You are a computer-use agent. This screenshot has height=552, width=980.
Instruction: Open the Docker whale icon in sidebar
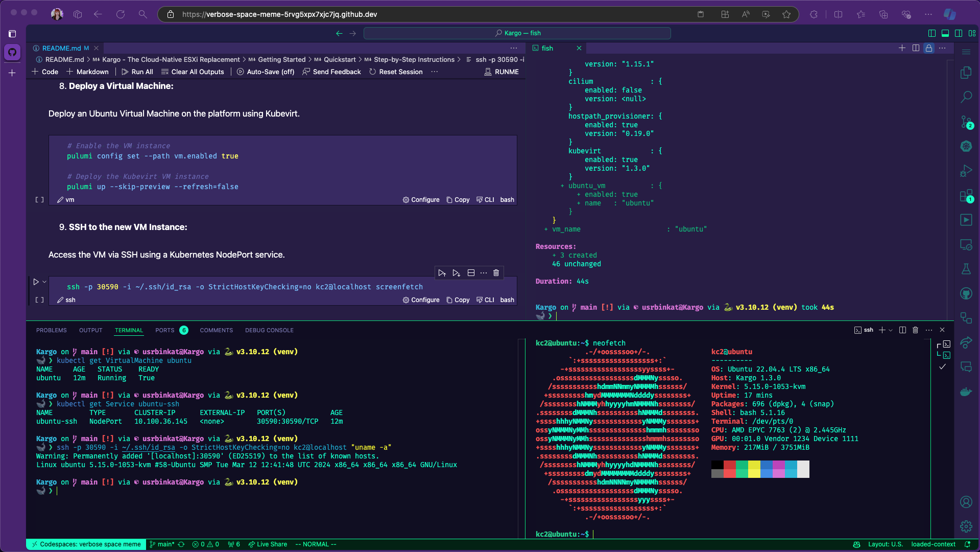click(x=966, y=392)
